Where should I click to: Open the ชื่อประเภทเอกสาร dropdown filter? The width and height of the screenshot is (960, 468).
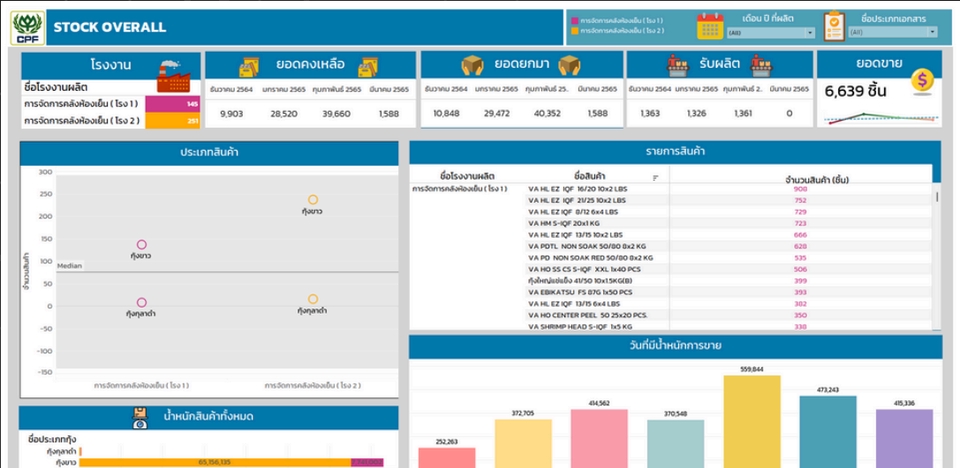pyautogui.click(x=893, y=32)
